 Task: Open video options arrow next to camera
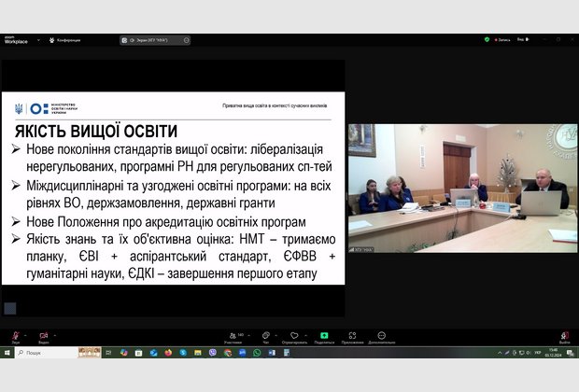point(55,335)
